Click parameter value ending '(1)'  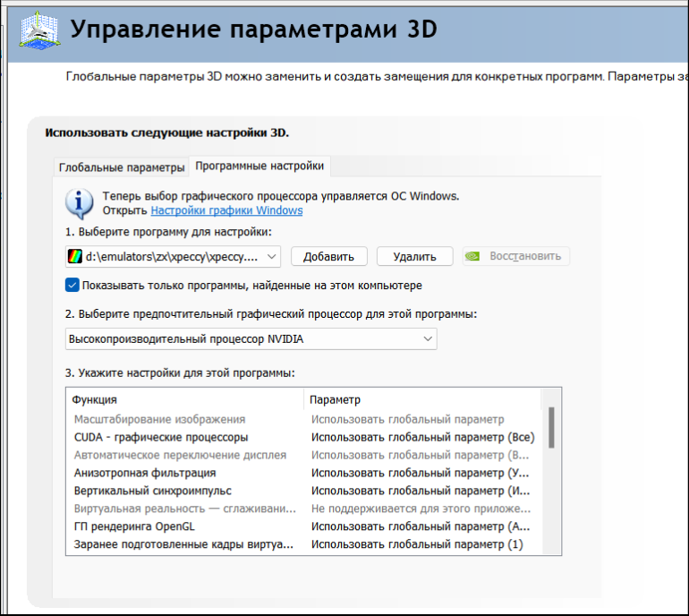coord(417,544)
